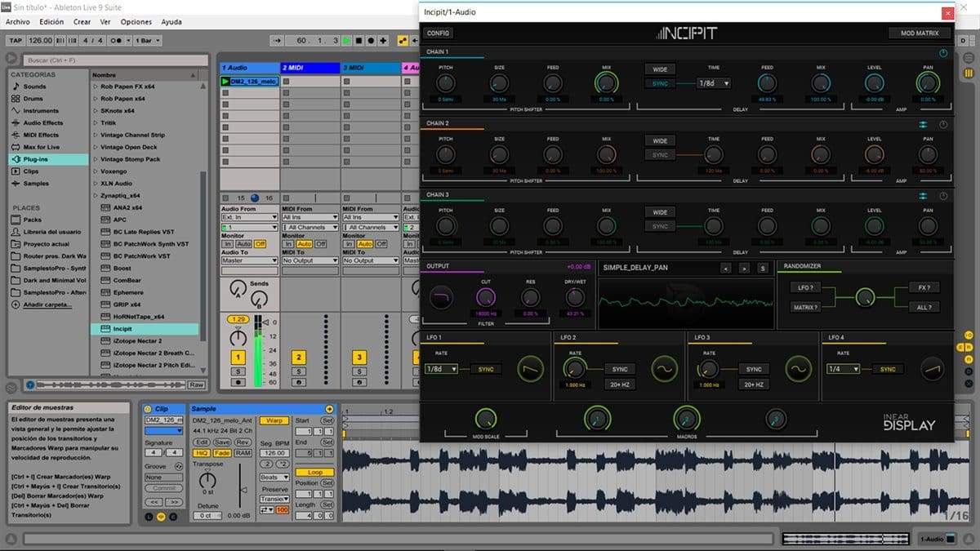Viewport: 980px width, 551px height.
Task: Launch the DM2_126_melo clip in track 1
Action: (225, 82)
